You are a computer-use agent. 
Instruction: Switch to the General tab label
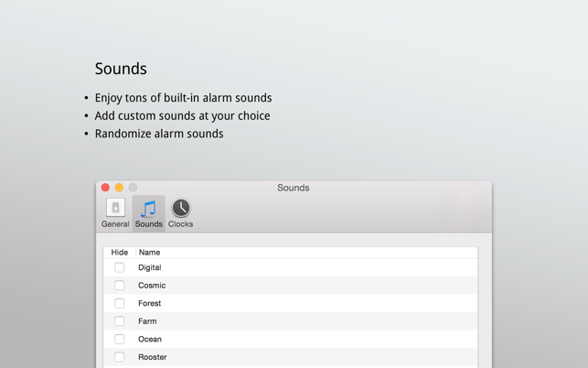point(115,224)
